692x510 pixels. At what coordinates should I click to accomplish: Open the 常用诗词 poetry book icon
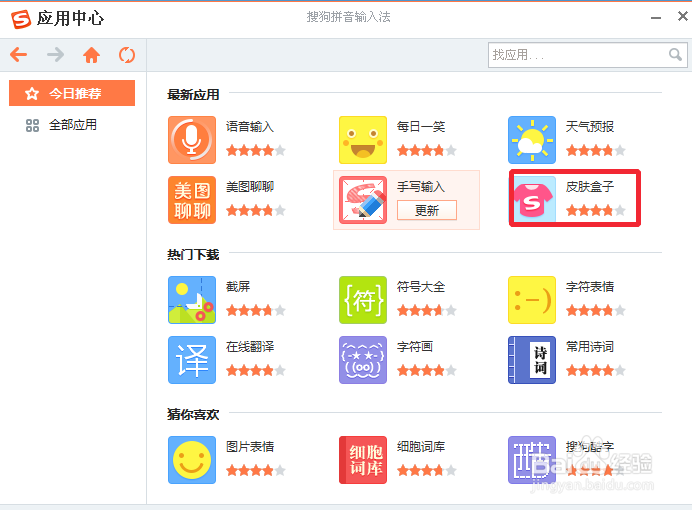click(532, 360)
